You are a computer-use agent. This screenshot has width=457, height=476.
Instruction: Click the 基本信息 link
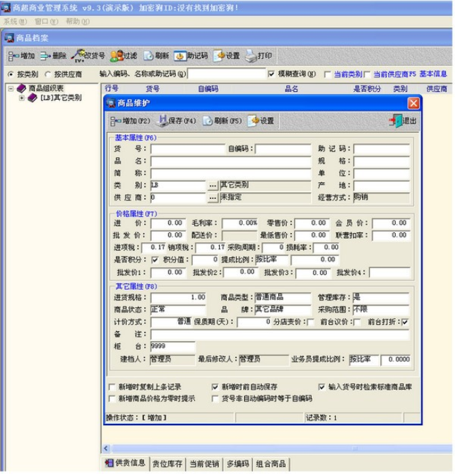[433, 74]
